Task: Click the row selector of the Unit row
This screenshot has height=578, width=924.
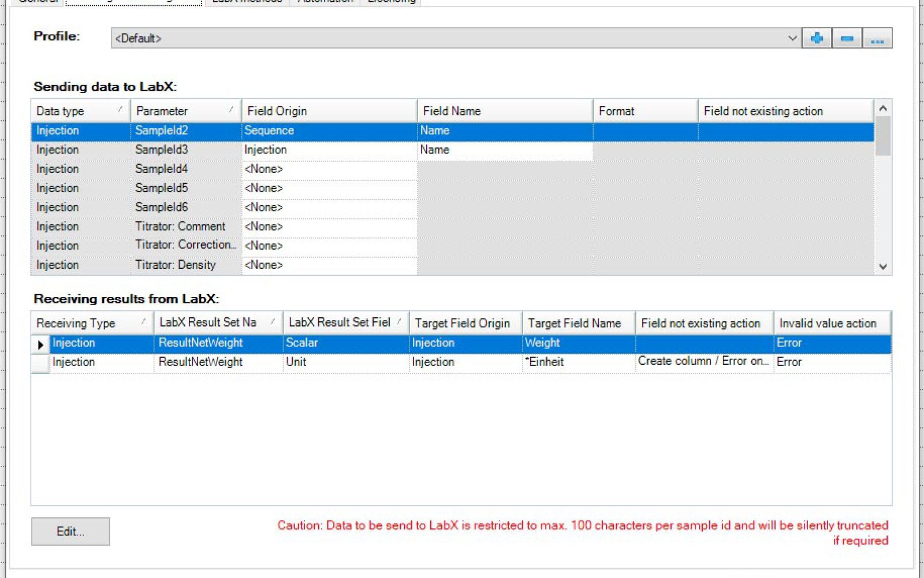Action: click(x=40, y=364)
